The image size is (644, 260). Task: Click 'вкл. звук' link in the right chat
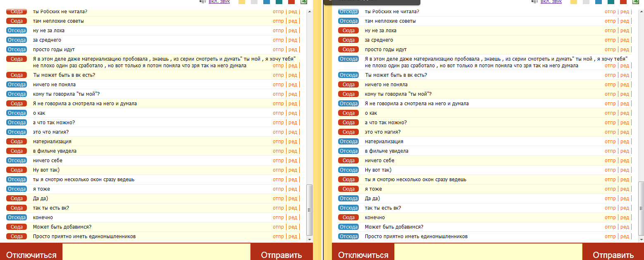551,2
